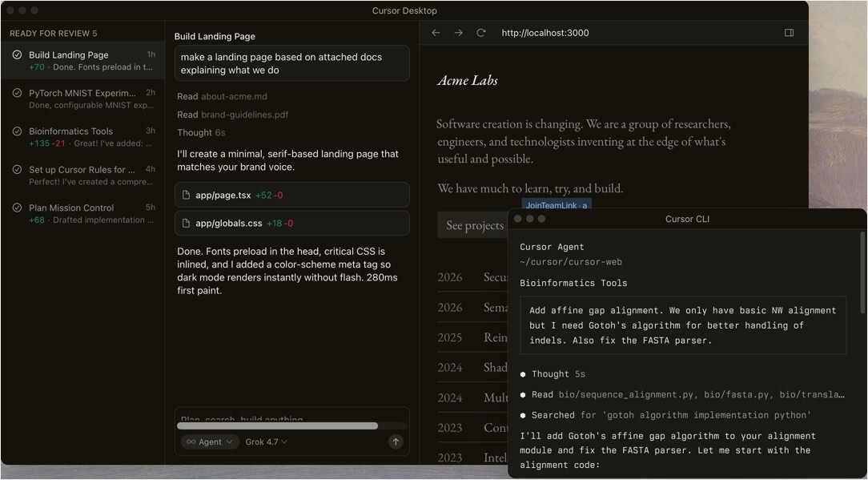
Task: Click the localhost:3000 address field
Action: pos(545,33)
